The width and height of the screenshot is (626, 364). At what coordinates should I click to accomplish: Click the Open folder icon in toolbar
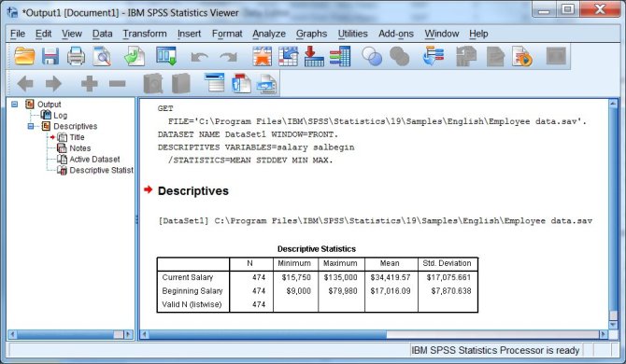pos(24,56)
